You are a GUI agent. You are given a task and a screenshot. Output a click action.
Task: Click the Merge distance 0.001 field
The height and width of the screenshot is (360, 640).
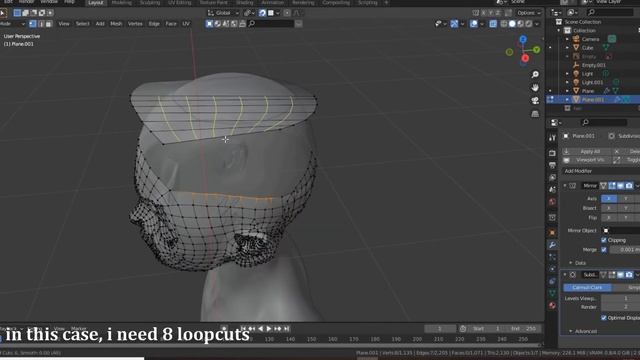(625, 250)
